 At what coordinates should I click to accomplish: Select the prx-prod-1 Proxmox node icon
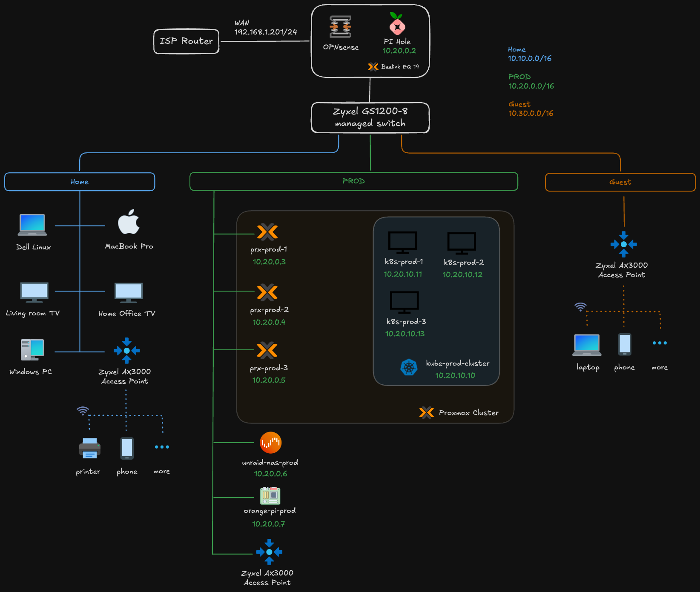pyautogui.click(x=268, y=232)
